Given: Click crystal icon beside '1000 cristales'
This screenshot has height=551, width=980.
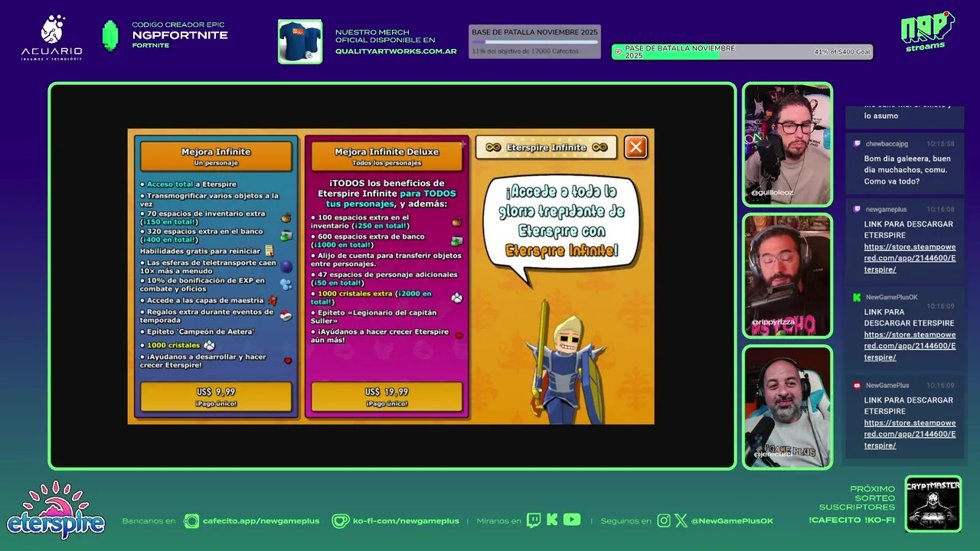Looking at the screenshot, I should click(x=209, y=345).
